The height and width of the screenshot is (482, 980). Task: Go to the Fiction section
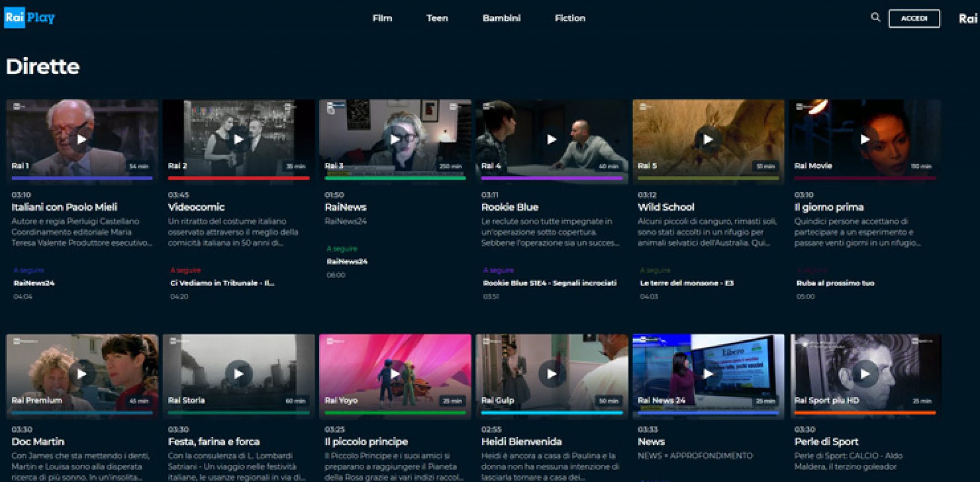[x=570, y=18]
